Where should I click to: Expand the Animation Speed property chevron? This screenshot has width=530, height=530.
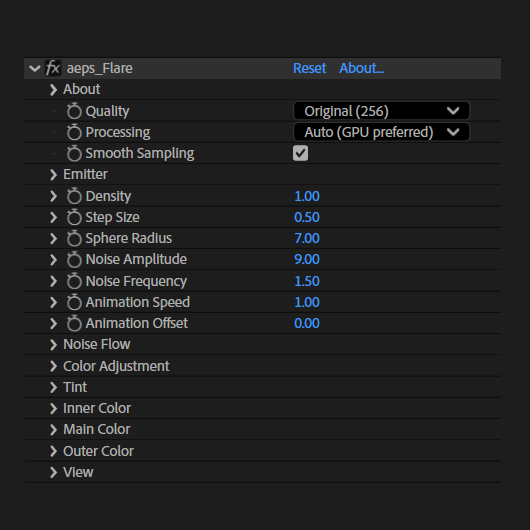coord(53,303)
